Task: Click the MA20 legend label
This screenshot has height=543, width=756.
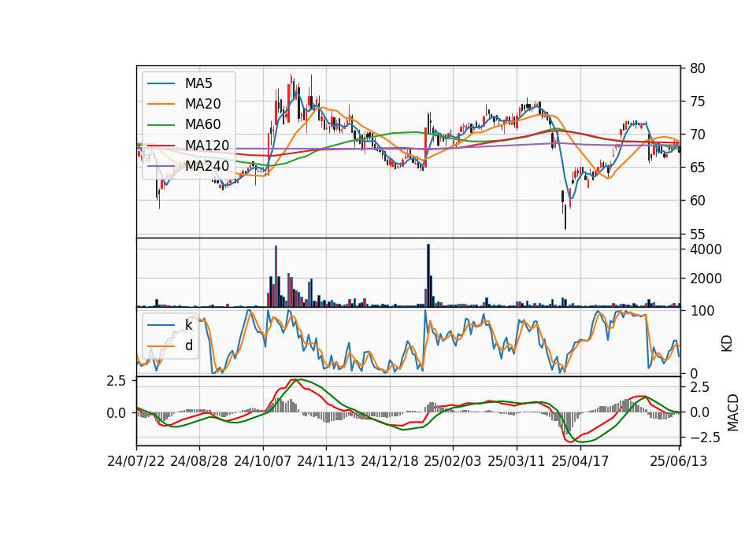Action: [x=202, y=104]
